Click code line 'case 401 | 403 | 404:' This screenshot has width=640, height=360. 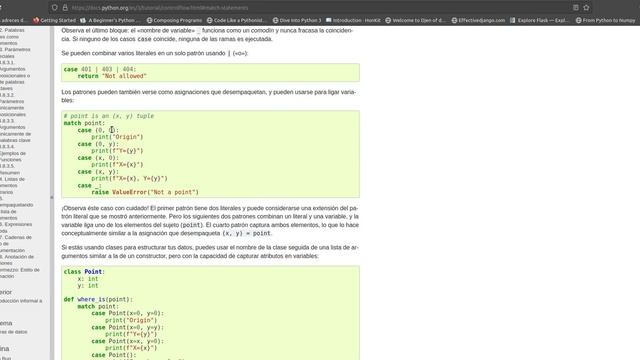point(100,69)
